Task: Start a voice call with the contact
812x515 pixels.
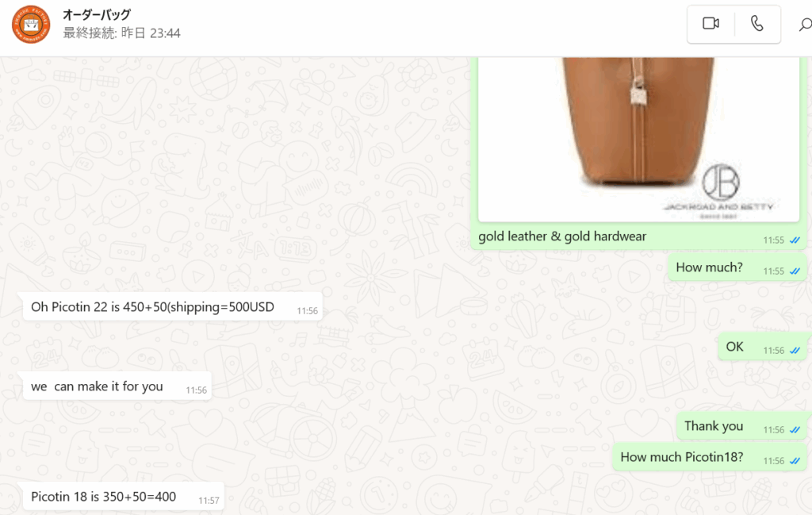Action: point(757,24)
